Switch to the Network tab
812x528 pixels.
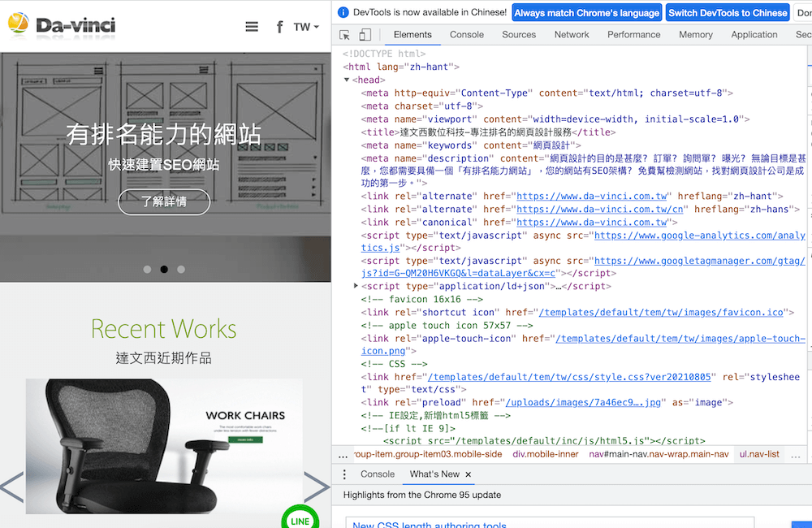pos(572,35)
